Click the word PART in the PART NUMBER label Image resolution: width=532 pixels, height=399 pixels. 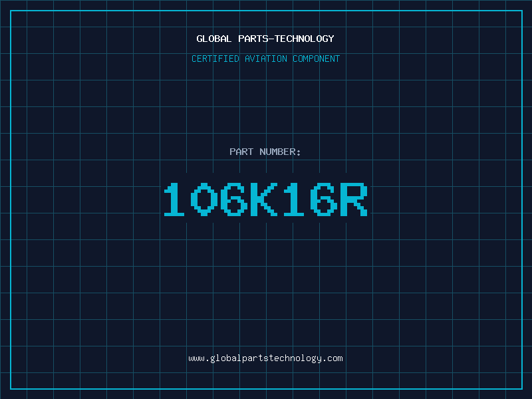point(241,152)
